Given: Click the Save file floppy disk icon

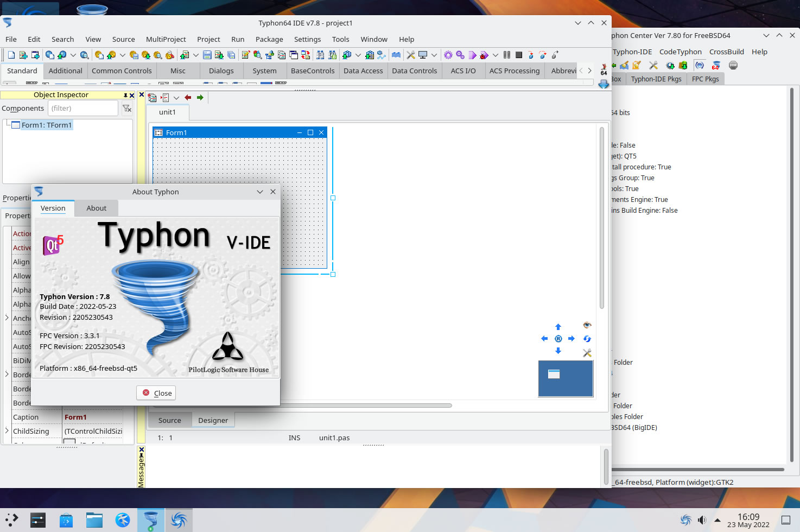Looking at the screenshot, I should coord(207,55).
